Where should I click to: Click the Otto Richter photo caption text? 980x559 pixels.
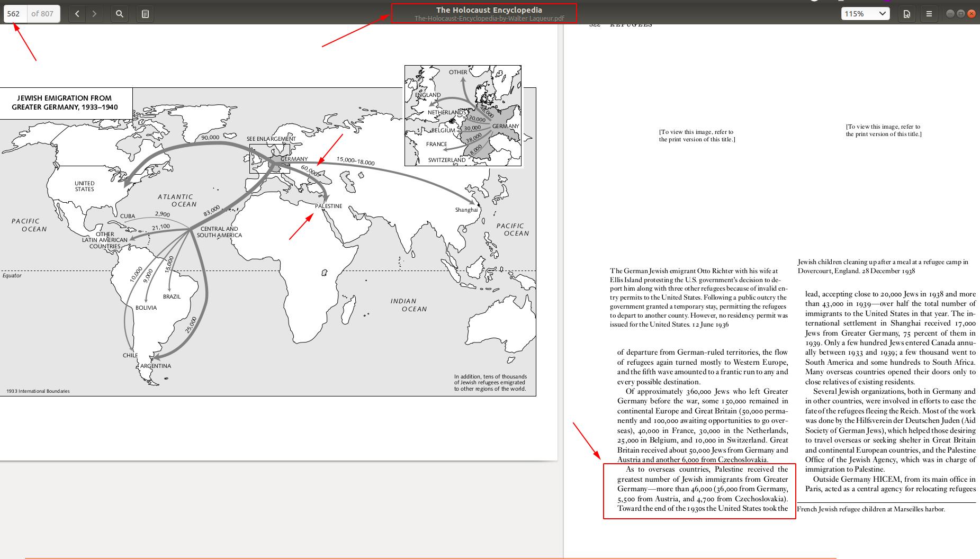698,297
